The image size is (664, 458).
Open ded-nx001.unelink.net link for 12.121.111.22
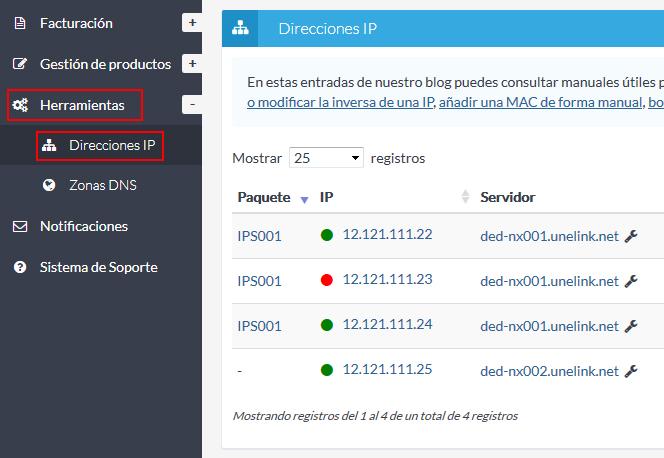click(x=549, y=236)
